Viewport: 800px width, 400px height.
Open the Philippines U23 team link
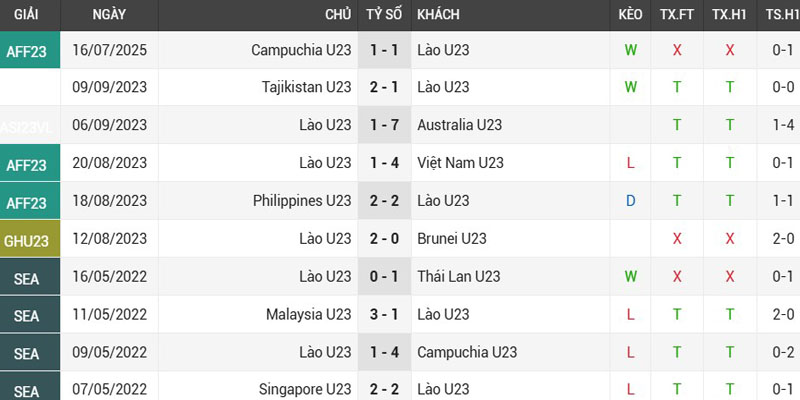pos(303,201)
